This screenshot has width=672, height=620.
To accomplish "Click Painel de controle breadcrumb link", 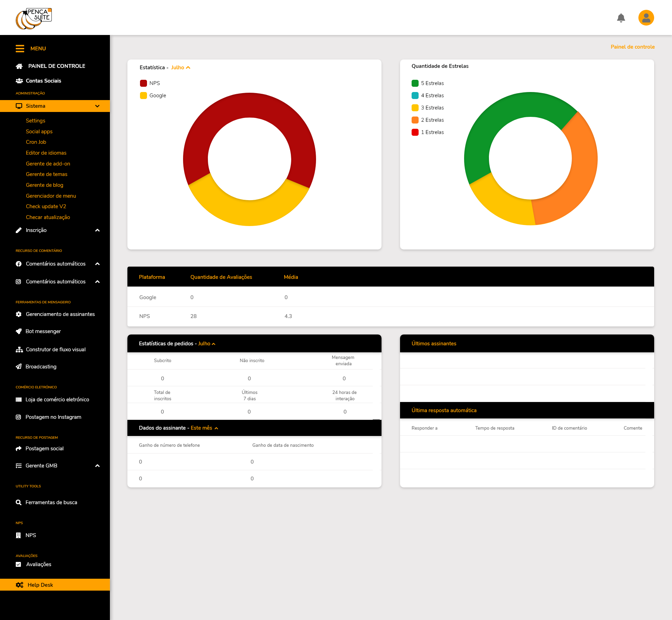I will pyautogui.click(x=632, y=47).
